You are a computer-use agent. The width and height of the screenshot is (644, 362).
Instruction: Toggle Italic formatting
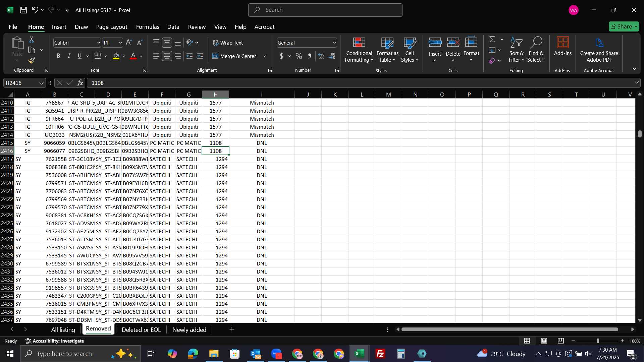pos(69,56)
